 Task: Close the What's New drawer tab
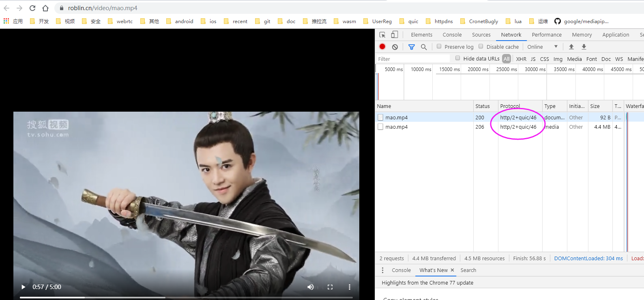[452, 270]
